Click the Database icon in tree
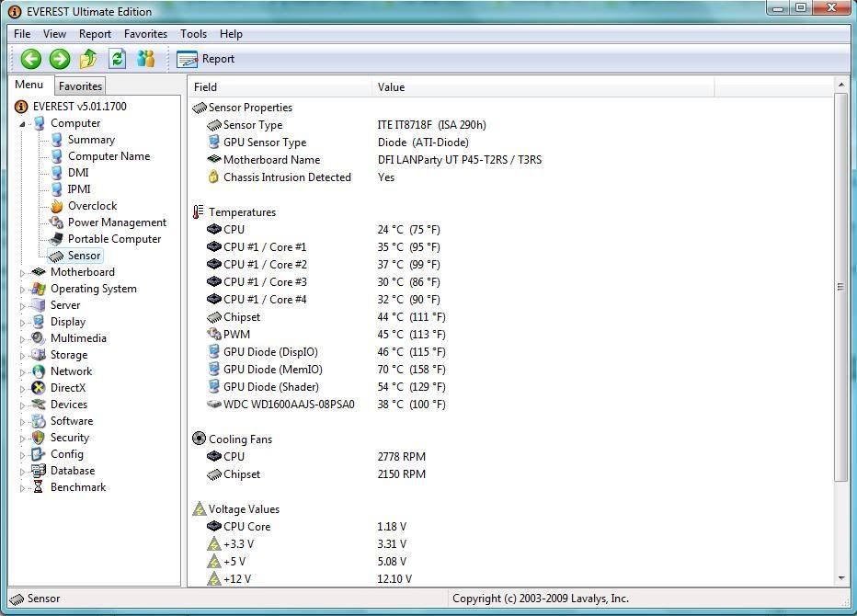 click(39, 470)
